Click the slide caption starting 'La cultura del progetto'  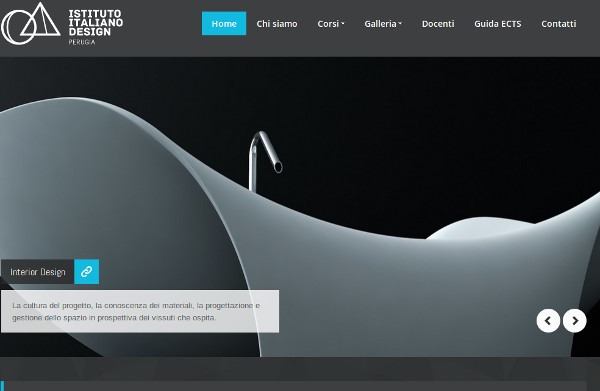click(140, 311)
